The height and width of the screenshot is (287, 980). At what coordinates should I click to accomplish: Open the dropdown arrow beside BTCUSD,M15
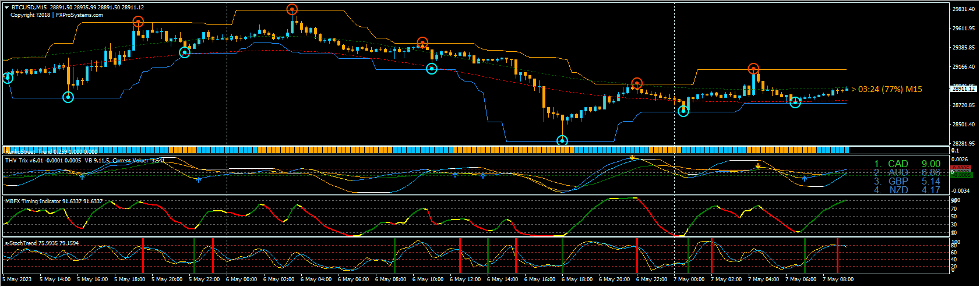(6, 8)
